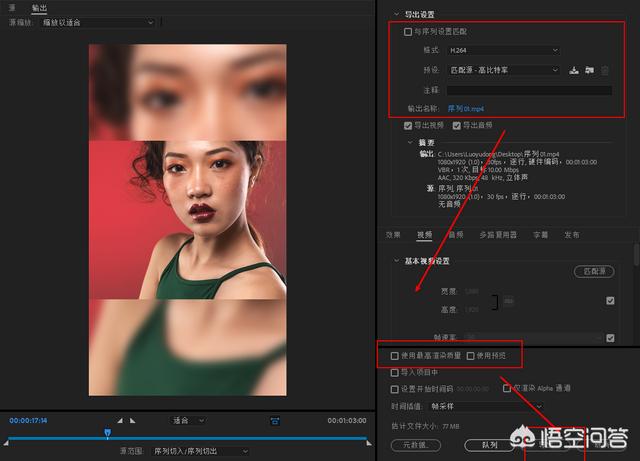
Task: Click the Set Out Point marker icon
Action: 134,421
